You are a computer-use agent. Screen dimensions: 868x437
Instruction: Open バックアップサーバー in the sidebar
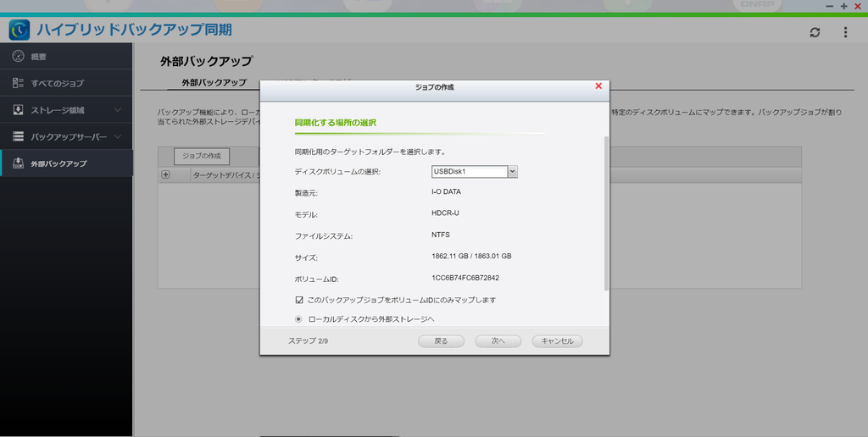66,136
